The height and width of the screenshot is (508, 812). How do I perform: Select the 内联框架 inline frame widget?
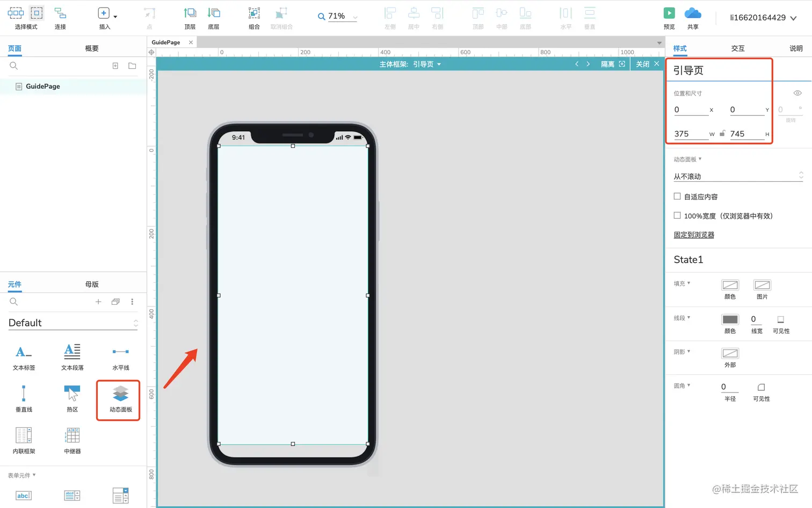coord(24,440)
